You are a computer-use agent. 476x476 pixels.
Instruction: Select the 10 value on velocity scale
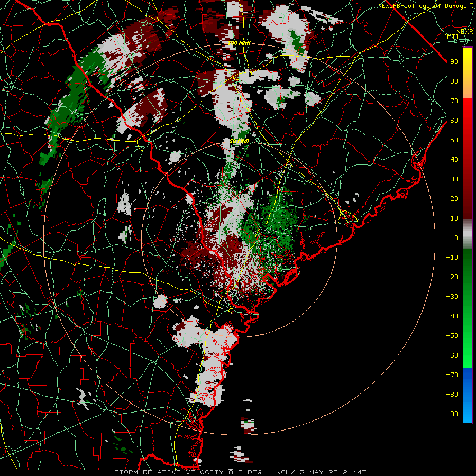pos(454,218)
